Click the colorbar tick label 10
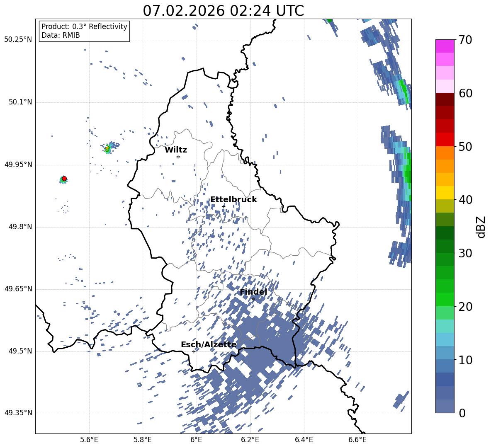 pyautogui.click(x=465, y=360)
